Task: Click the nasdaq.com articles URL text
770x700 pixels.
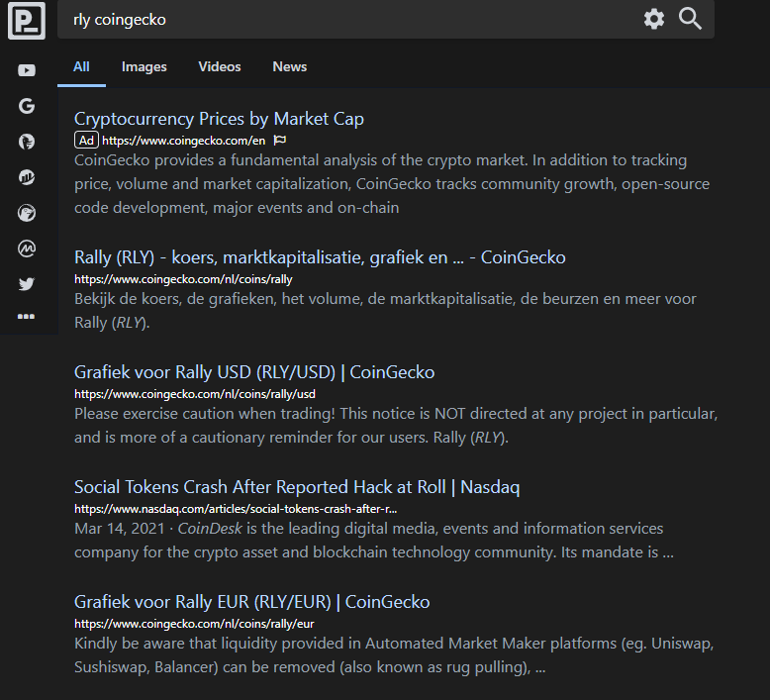Action: (x=236, y=509)
